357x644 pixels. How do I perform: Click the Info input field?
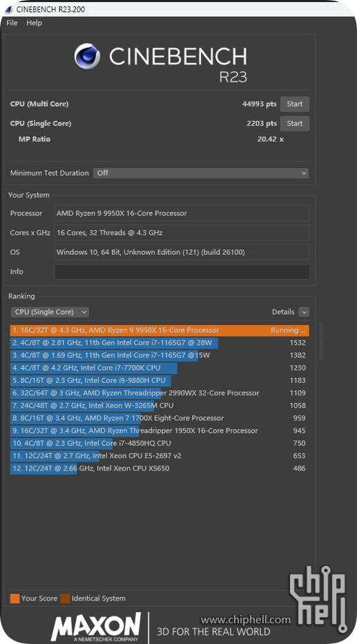(182, 272)
